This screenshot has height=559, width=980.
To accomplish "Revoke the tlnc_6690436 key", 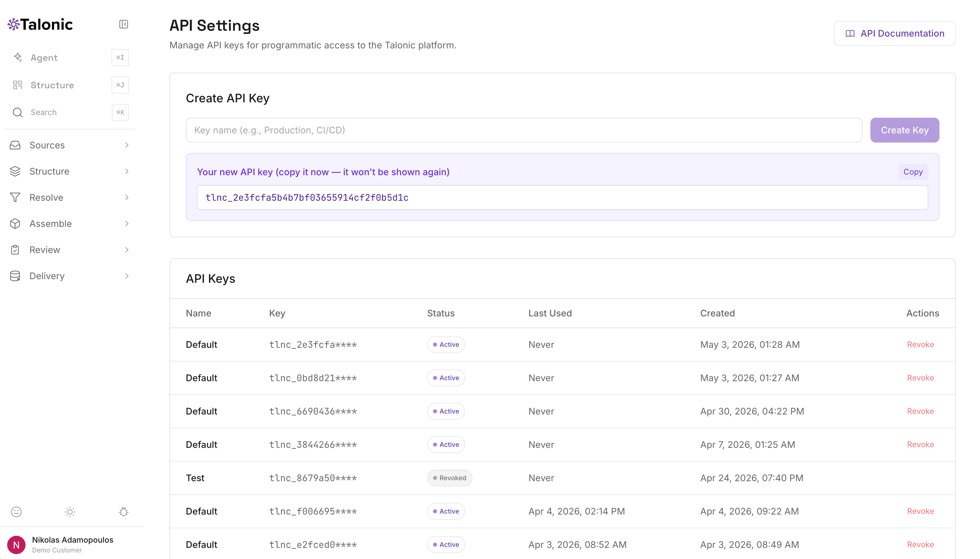I will click(920, 411).
